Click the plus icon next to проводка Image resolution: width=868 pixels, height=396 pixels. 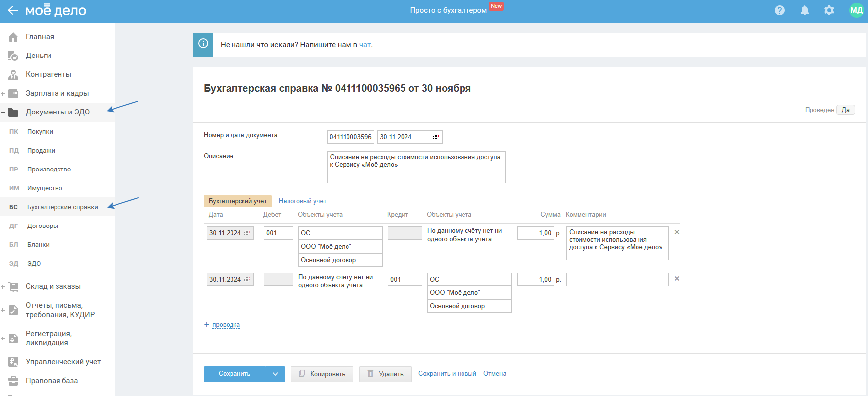[207, 325]
